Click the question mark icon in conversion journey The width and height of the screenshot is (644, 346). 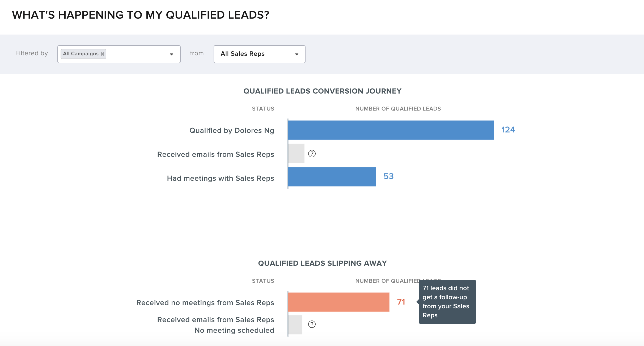click(312, 154)
